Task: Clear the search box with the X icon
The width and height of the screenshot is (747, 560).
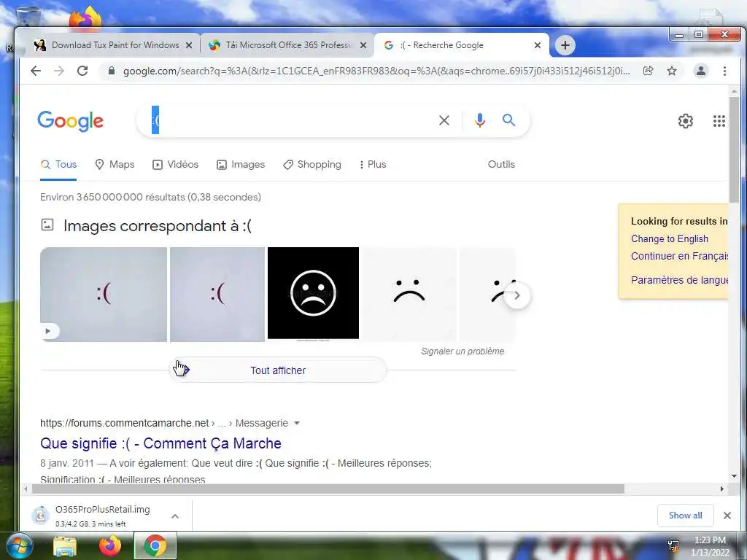Action: (444, 120)
